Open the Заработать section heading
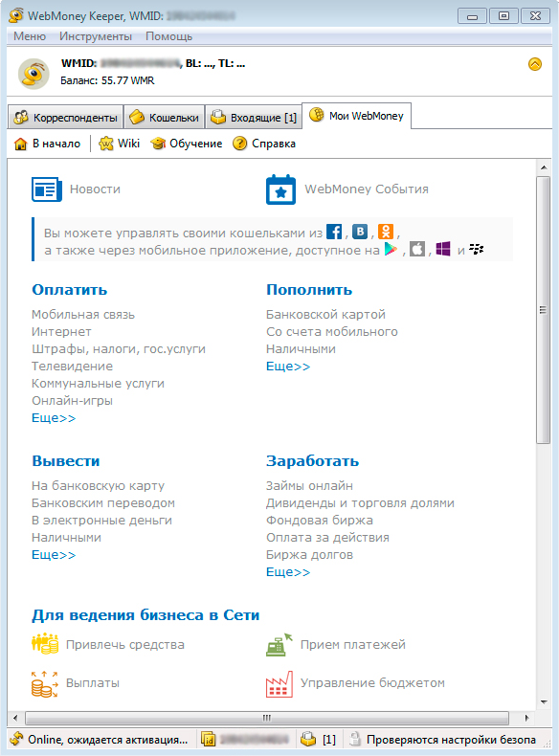The width and height of the screenshot is (559, 756). (x=313, y=461)
